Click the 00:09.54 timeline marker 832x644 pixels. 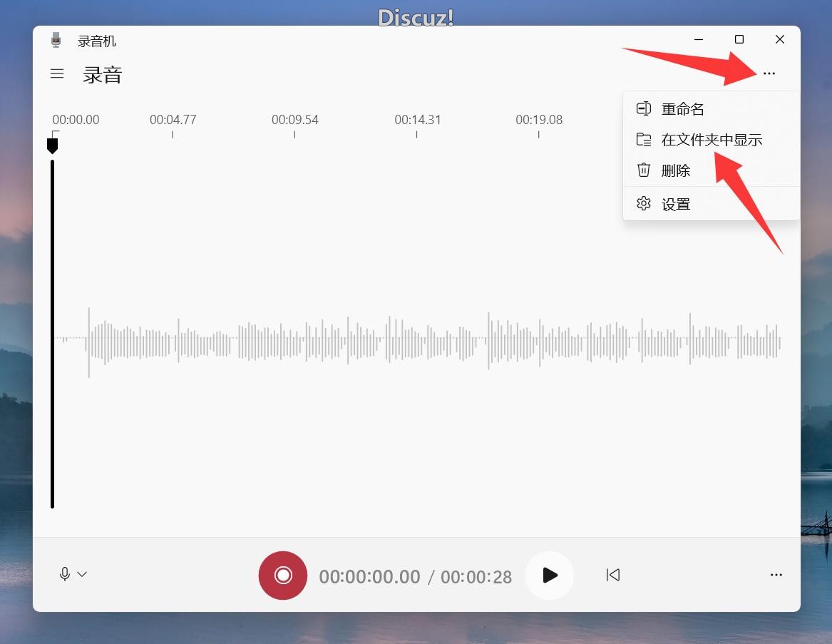coord(294,120)
